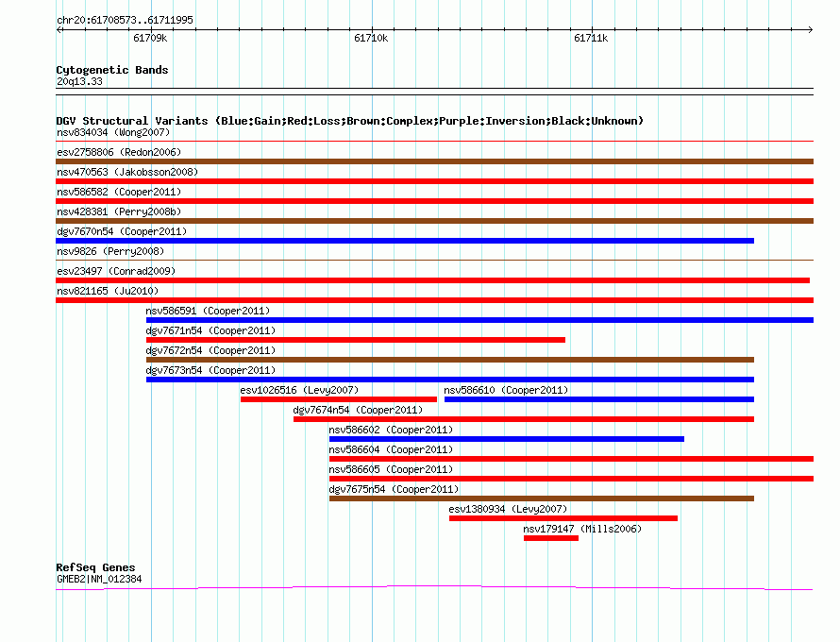The image size is (840, 642).
Task: Select the esv1380934 (Levy2007) red bar
Action: click(x=563, y=518)
